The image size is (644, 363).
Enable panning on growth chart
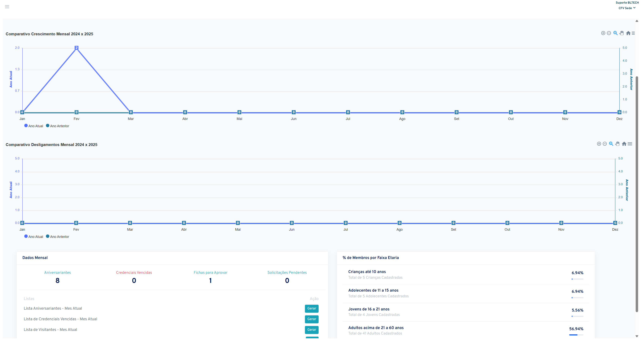621,33
